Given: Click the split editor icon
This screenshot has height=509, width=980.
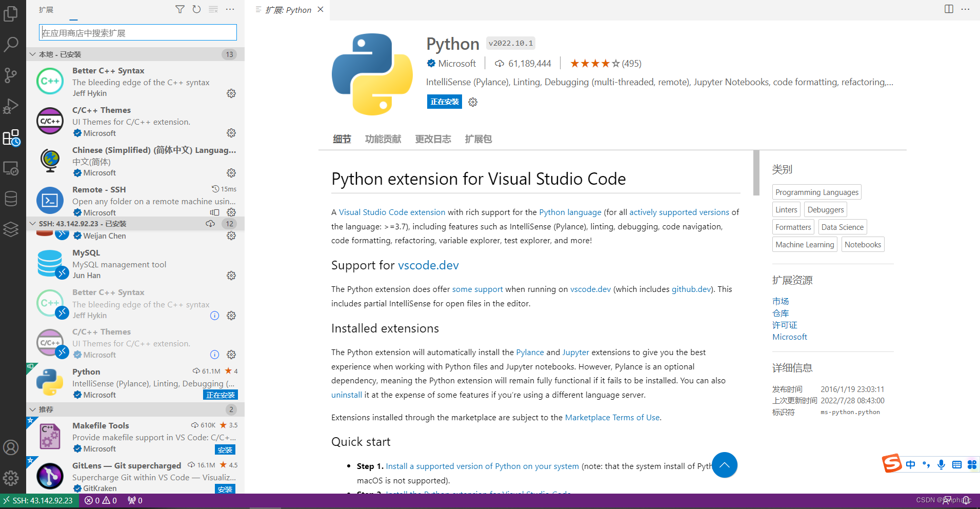Looking at the screenshot, I should pyautogui.click(x=949, y=9).
